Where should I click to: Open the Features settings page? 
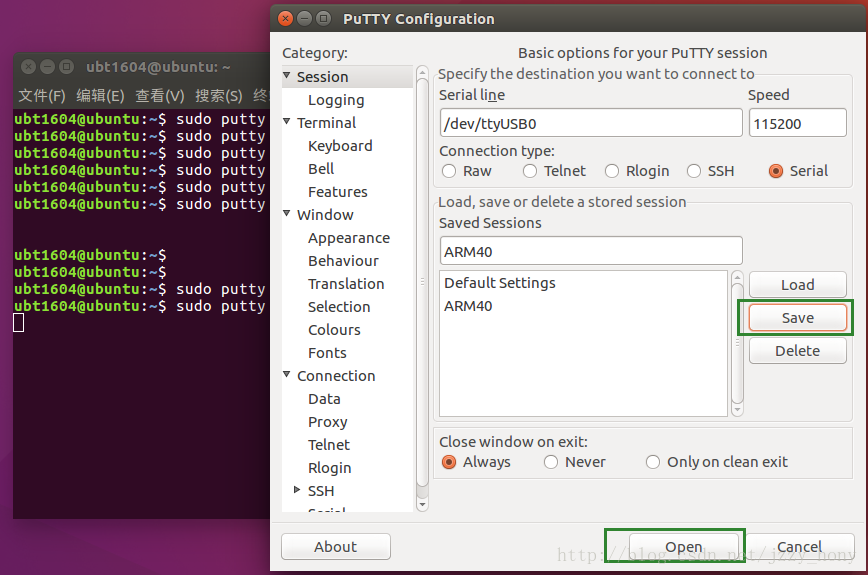338,192
